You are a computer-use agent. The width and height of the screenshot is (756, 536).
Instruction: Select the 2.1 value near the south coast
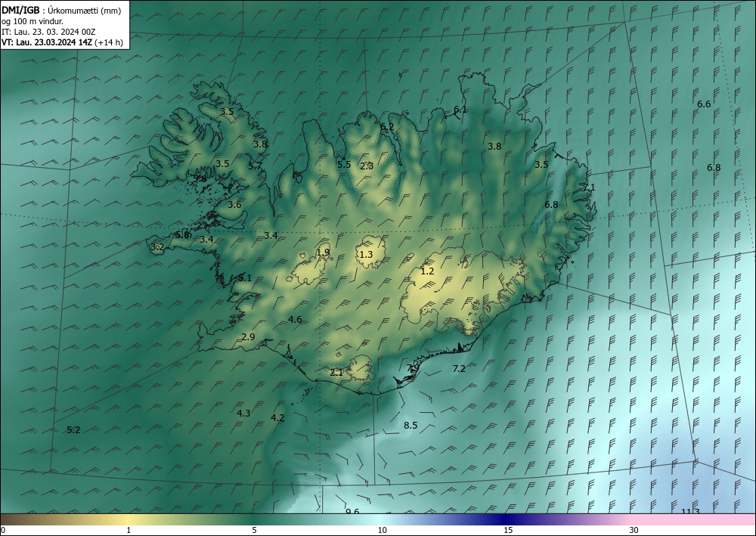(x=336, y=372)
